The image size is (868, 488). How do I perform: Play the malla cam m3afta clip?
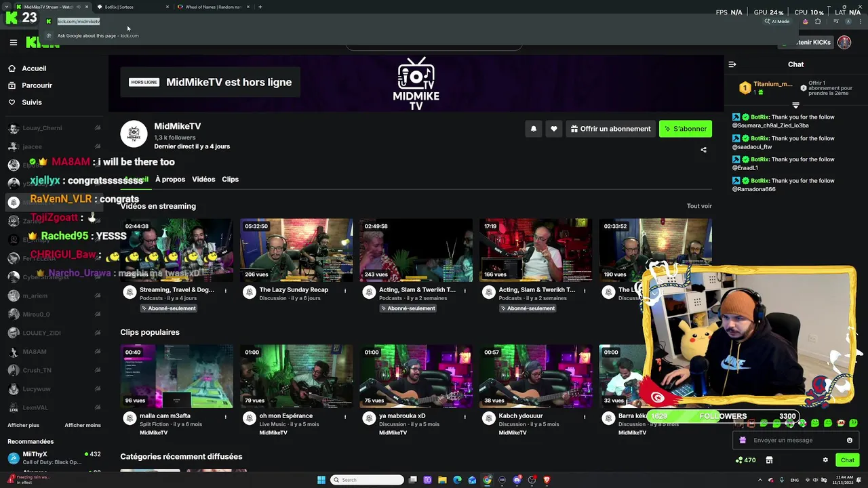click(176, 376)
